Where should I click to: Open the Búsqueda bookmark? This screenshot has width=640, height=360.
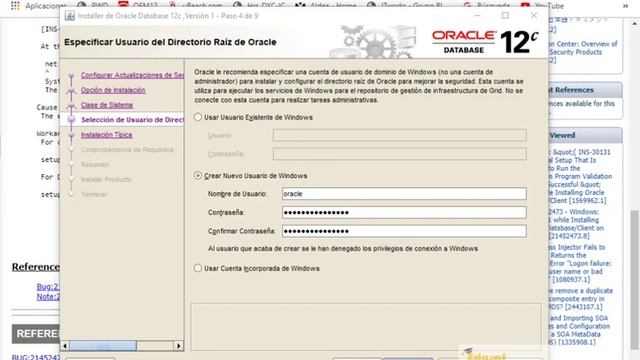click(487, 6)
